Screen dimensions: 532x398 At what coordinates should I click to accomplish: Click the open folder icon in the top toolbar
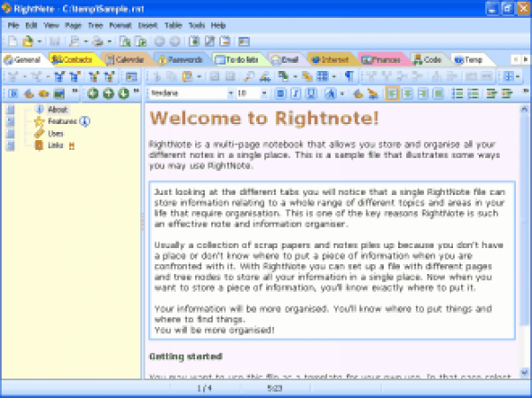click(27, 42)
